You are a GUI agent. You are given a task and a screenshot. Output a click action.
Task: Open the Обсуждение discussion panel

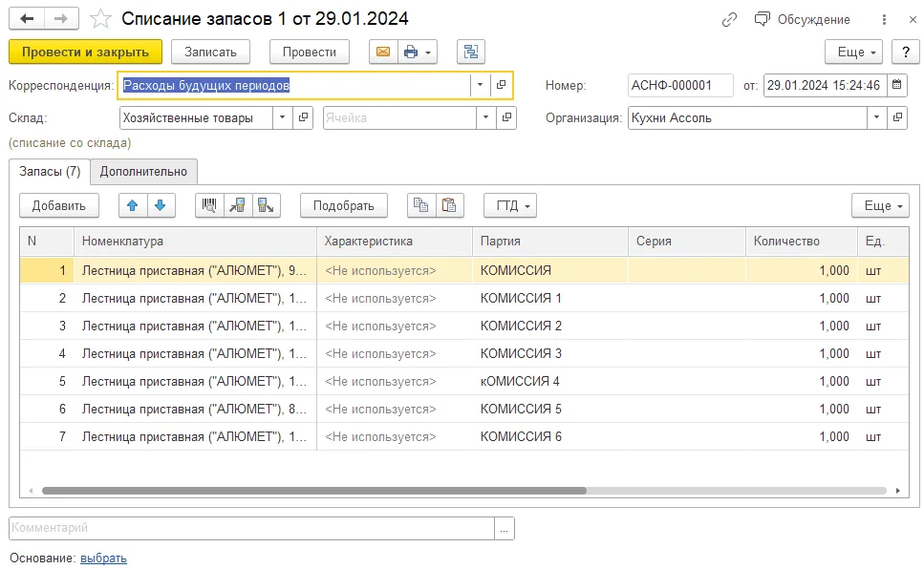(x=802, y=19)
